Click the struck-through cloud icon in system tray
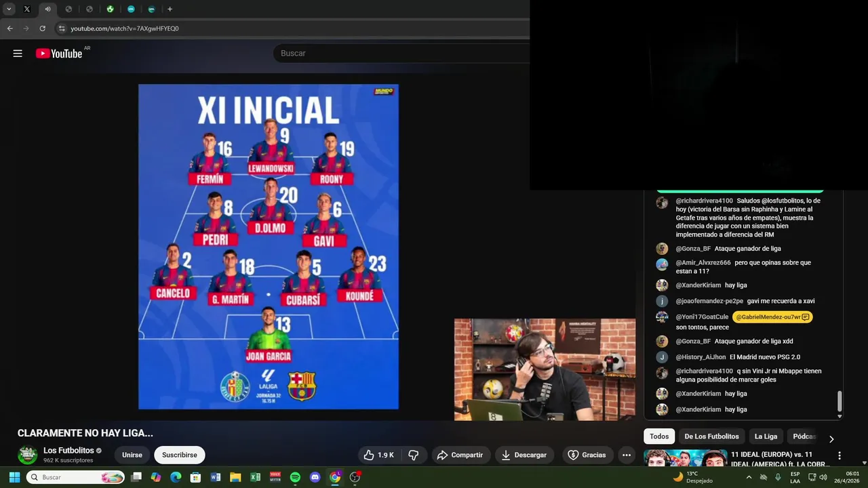Viewport: 868px width, 488px height. pyautogui.click(x=764, y=477)
